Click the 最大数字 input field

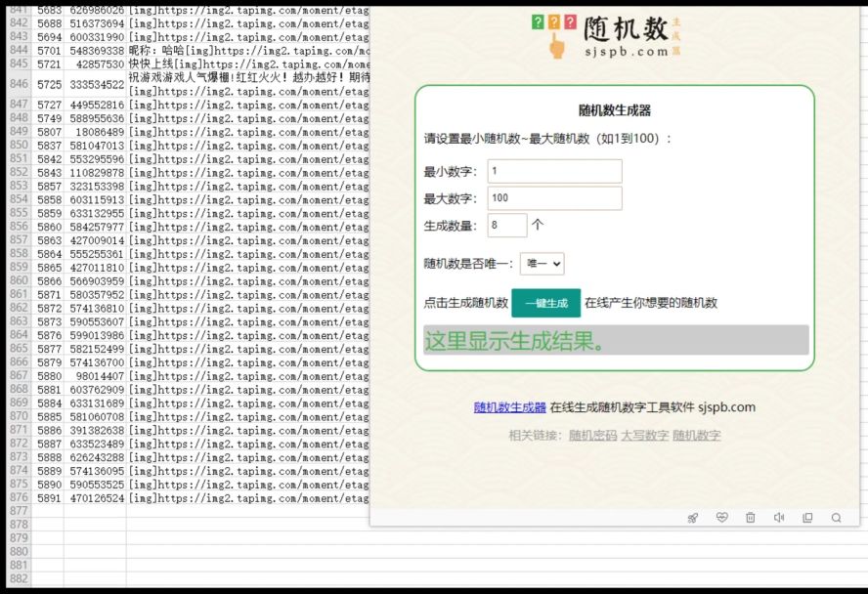coord(553,198)
